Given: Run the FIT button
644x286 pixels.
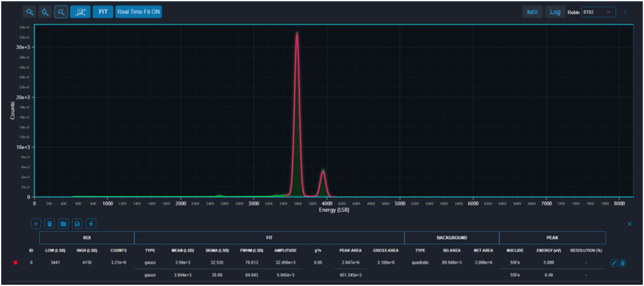Looking at the screenshot, I should point(103,12).
